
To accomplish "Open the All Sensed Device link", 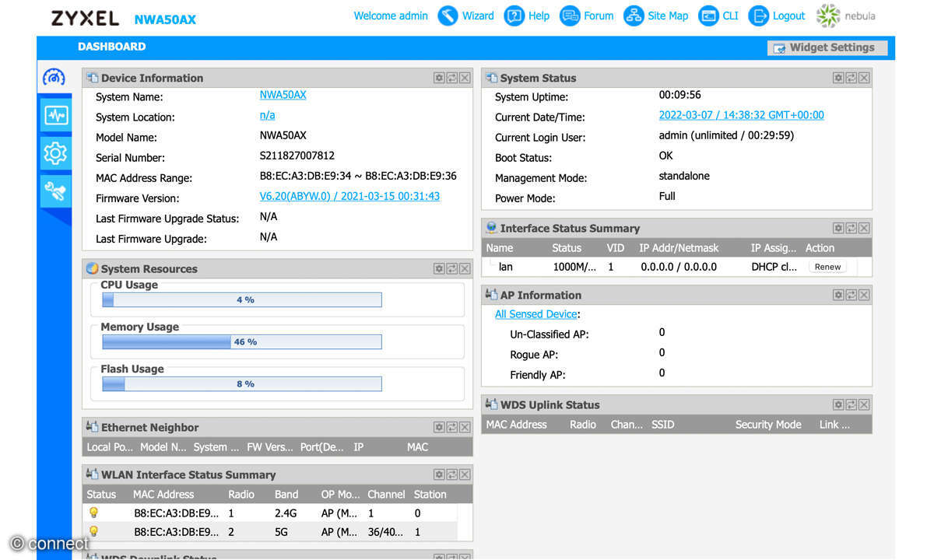I will coord(536,314).
